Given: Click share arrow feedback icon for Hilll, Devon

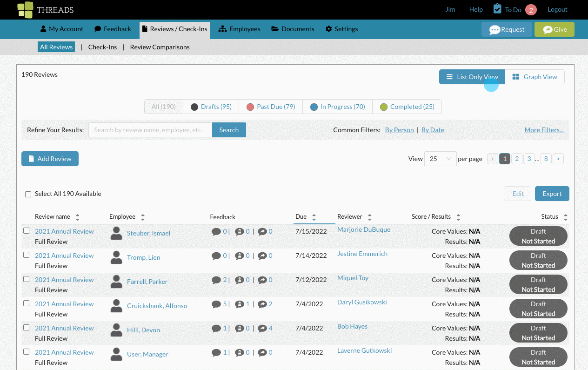Looking at the screenshot, I should point(262,328).
